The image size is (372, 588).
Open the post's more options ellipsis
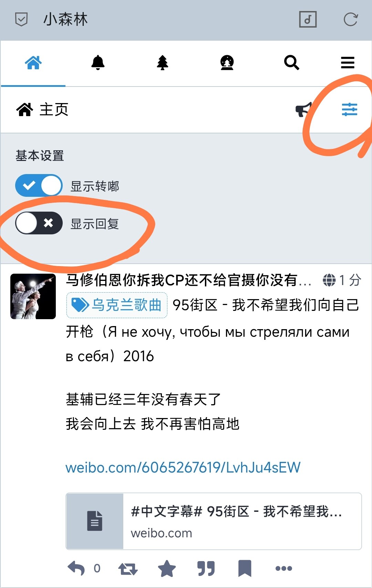pyautogui.click(x=284, y=568)
